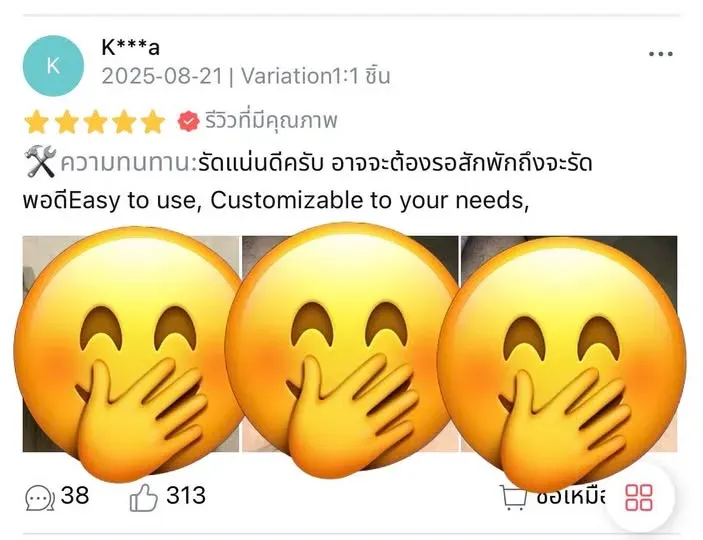Tap the username K***a

(130, 47)
